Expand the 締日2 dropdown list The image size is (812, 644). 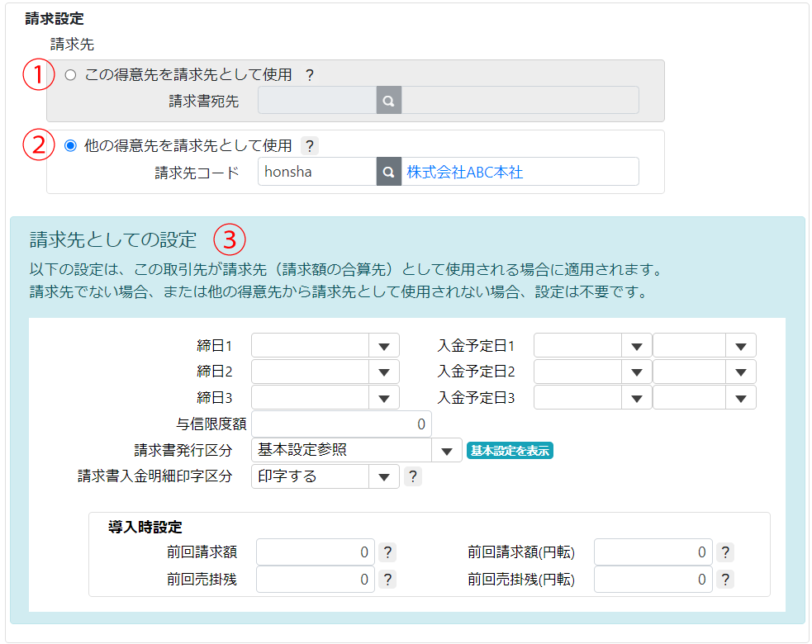tap(325, 372)
